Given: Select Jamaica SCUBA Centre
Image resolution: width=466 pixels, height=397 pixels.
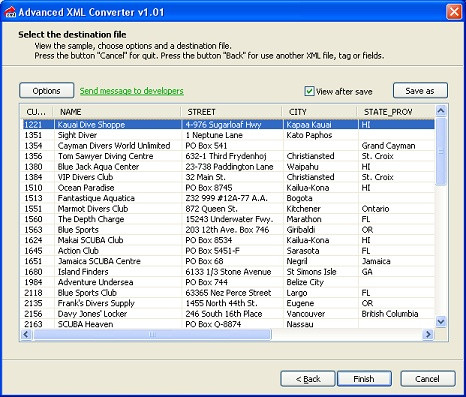Looking at the screenshot, I should click(228, 261).
